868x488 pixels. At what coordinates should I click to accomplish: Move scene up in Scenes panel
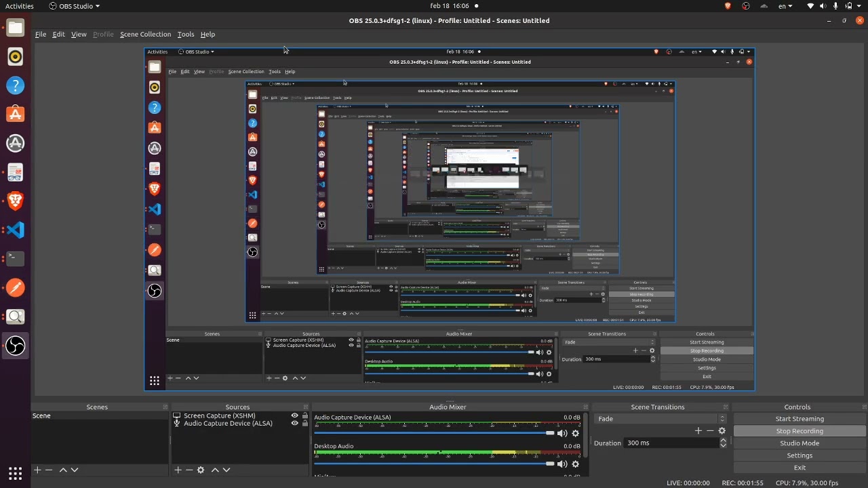click(x=63, y=470)
